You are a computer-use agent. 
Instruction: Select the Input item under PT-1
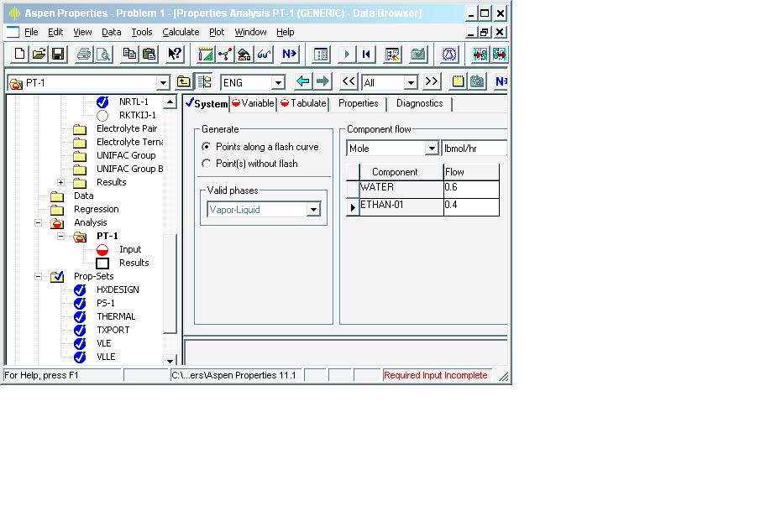click(x=130, y=250)
